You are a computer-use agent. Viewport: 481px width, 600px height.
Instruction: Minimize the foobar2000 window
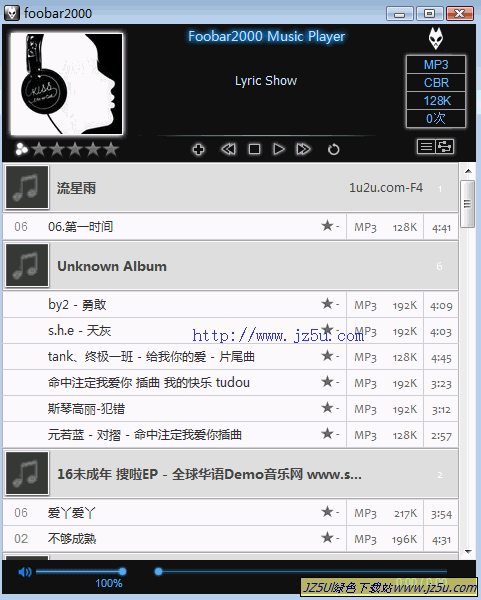click(x=399, y=14)
